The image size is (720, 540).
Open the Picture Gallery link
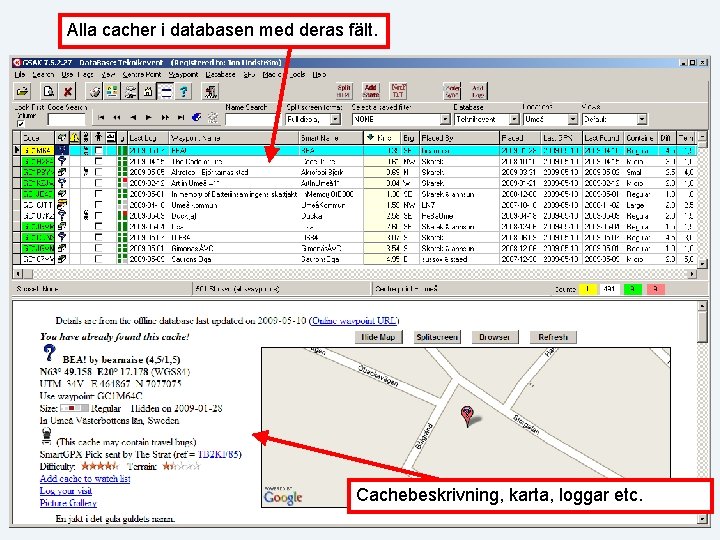pos(68,503)
